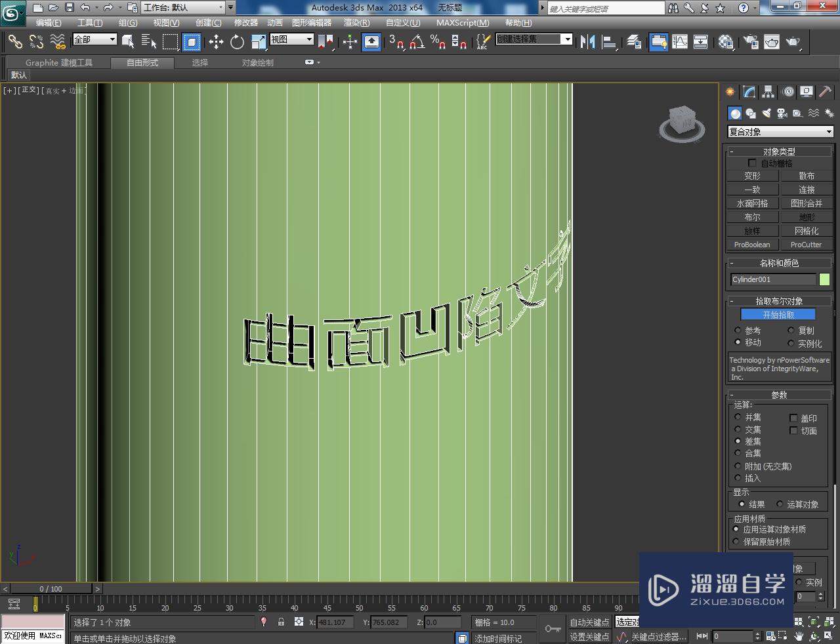Open the 工作台 workspace dropdown
This screenshot has width=840, height=644.
(x=182, y=8)
